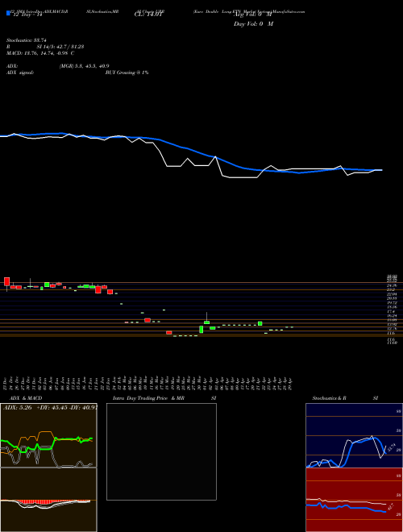Click the blue 12-day SMA legend square

tap(9, 14)
